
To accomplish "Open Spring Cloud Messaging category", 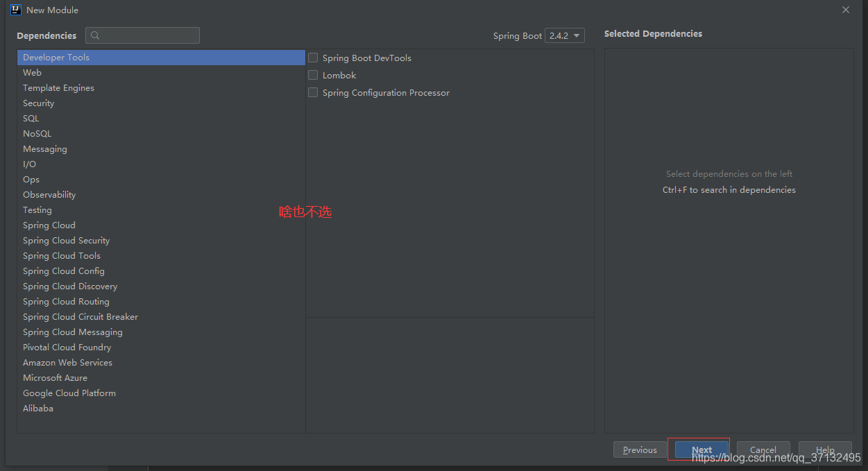I will [161, 332].
